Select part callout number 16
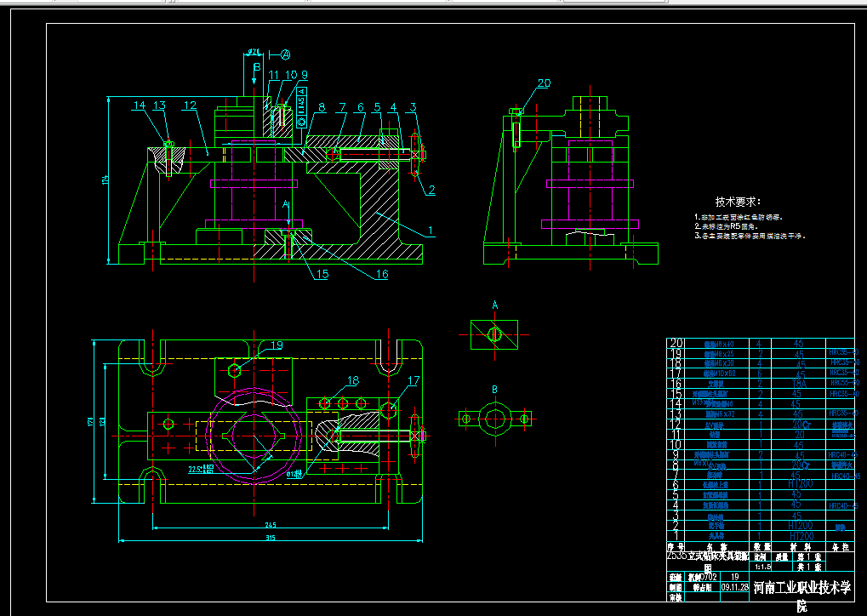 381,274
